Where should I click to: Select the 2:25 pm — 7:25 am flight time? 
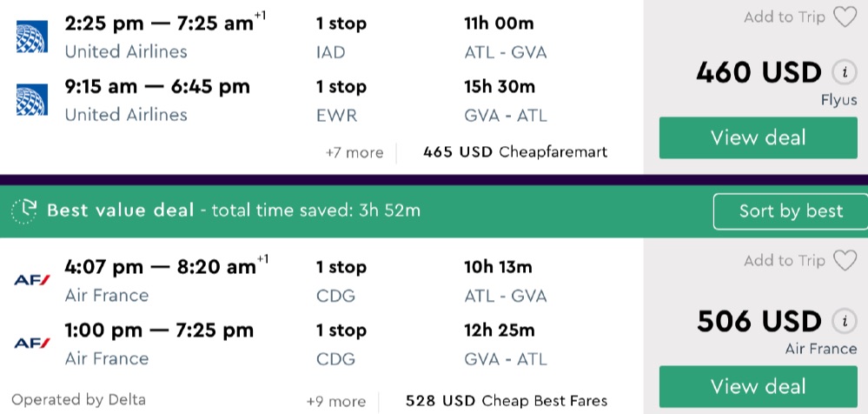coord(159,24)
